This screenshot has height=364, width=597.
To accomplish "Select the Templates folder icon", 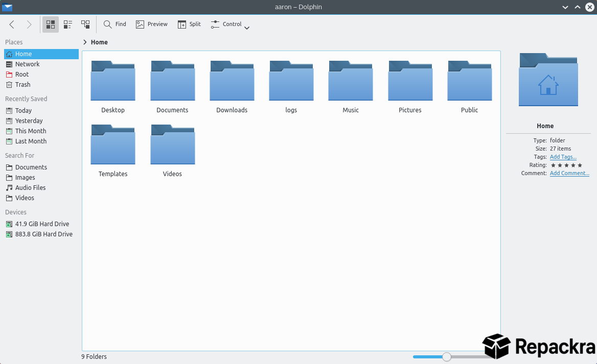I will (112, 144).
